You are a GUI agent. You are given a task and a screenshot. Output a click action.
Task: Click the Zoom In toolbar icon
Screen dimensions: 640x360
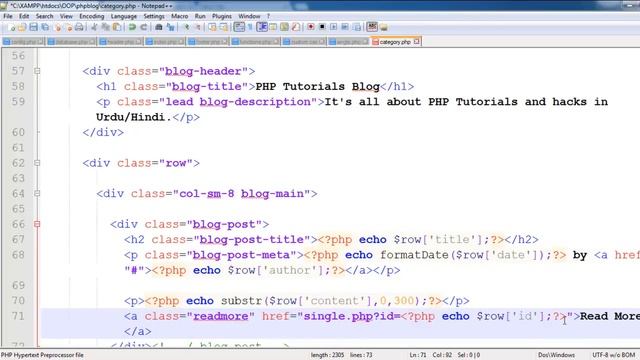click(x=186, y=27)
